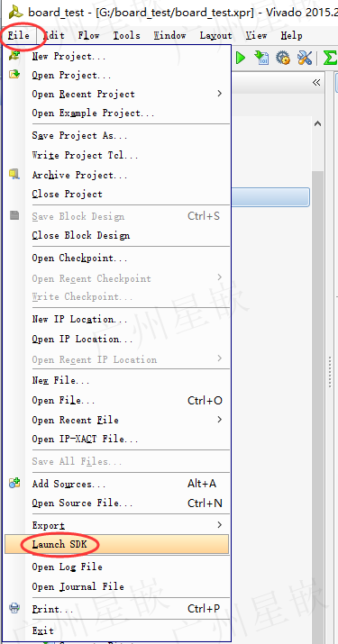Open the gear settings toolbar icon
Image resolution: width=338 pixels, height=644 pixels.
(x=283, y=58)
